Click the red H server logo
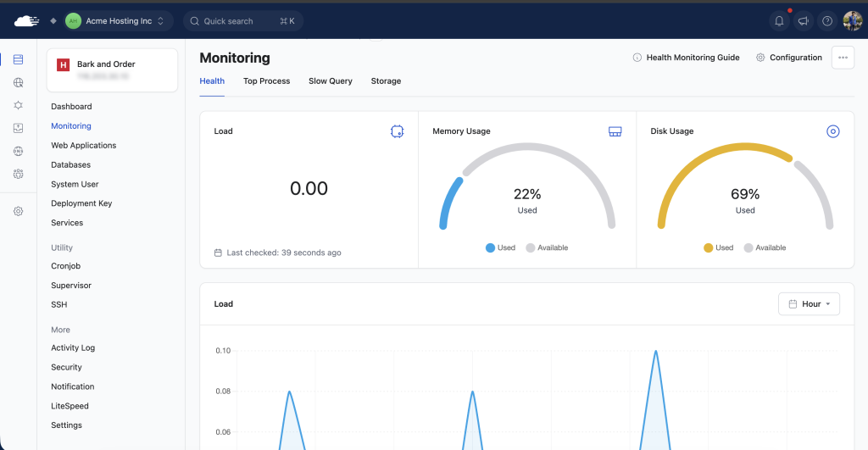The image size is (868, 450). click(x=63, y=64)
